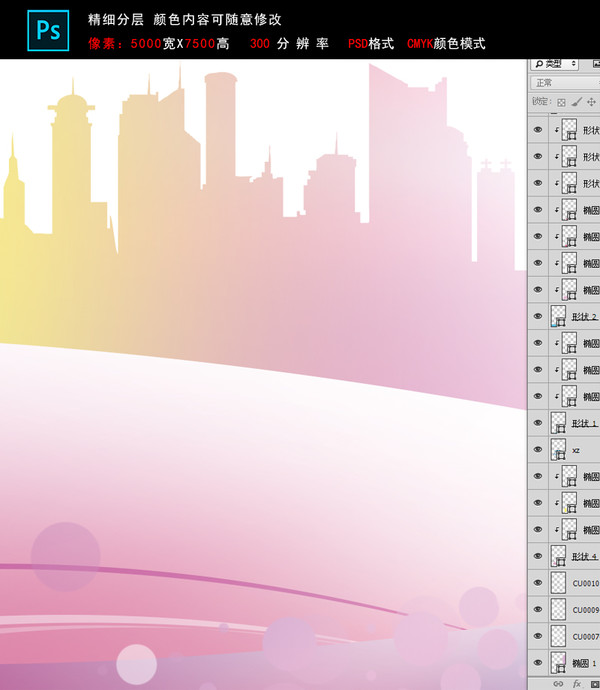Open the 正常 blend mode dropdown

[x=565, y=83]
